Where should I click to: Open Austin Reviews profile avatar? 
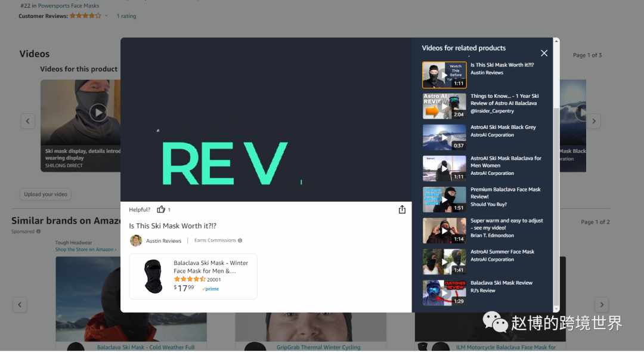tap(136, 240)
